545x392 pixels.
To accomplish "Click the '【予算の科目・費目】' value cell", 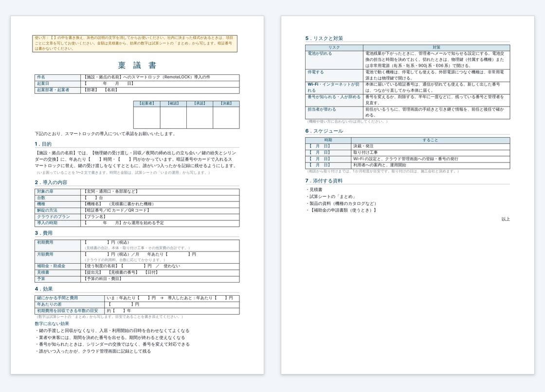I will click(x=160, y=279).
